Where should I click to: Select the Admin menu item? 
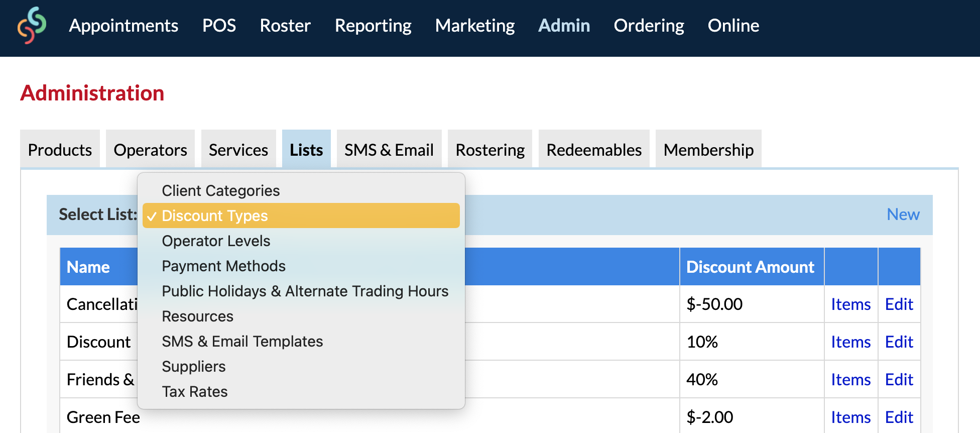click(x=564, y=26)
